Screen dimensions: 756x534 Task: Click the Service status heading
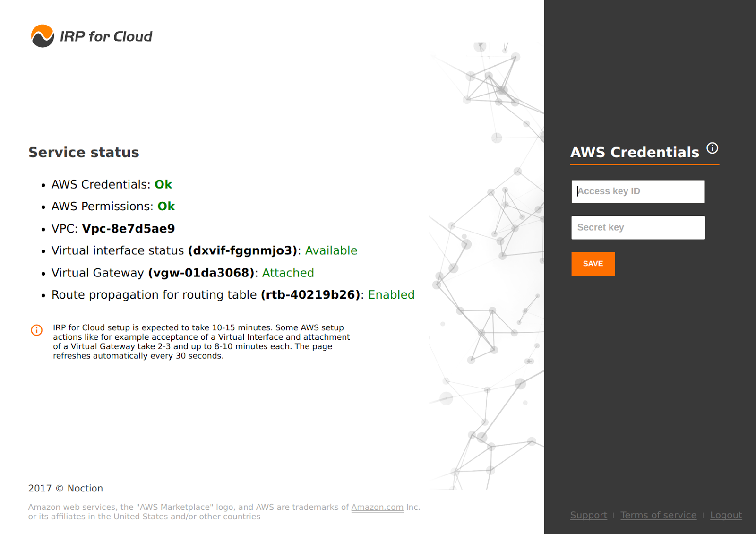tap(83, 152)
